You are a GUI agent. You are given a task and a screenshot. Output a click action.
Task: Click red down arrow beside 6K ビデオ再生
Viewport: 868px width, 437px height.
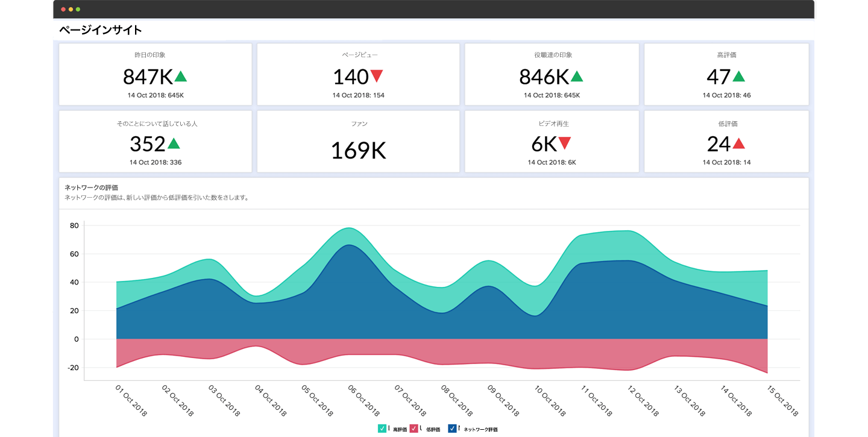point(565,143)
